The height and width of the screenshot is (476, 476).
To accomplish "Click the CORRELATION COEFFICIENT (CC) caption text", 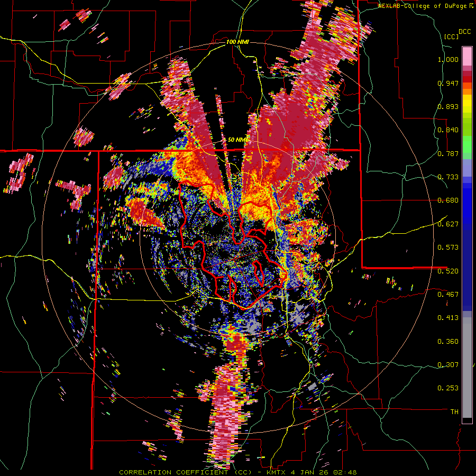I will coord(185,472).
